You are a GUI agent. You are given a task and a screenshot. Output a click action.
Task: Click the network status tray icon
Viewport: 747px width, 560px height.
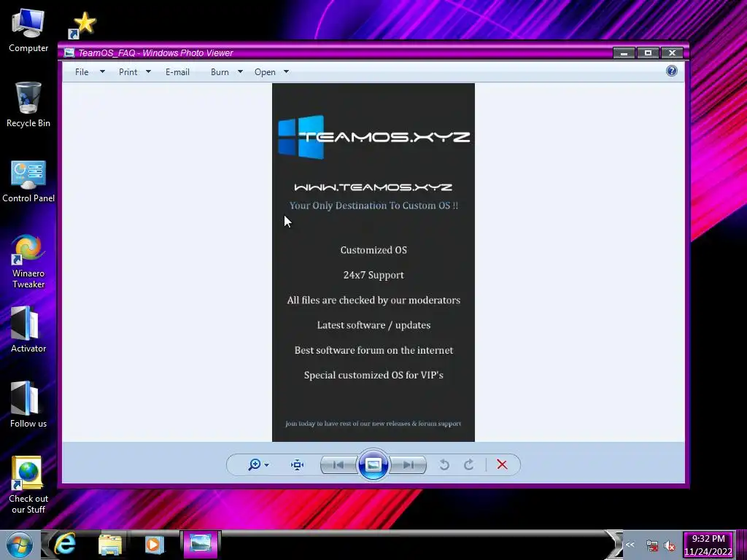651,545
